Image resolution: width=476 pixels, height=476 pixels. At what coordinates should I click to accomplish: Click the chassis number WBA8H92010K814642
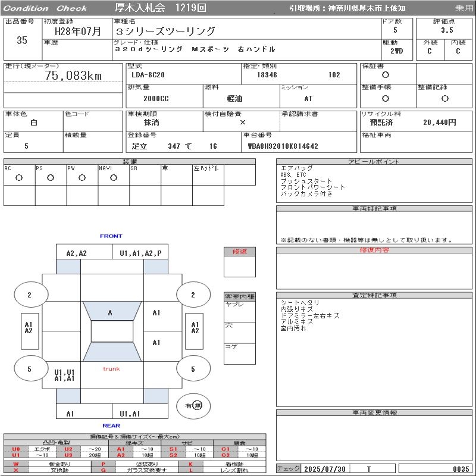tap(283, 146)
